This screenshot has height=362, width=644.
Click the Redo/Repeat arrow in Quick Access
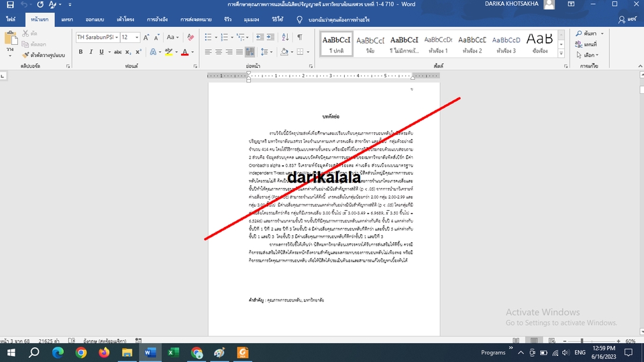pyautogui.click(x=40, y=5)
